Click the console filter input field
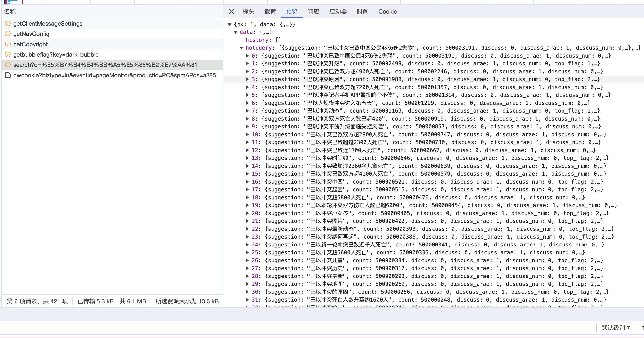Viewport: 644px width, 338px height. 297,327
